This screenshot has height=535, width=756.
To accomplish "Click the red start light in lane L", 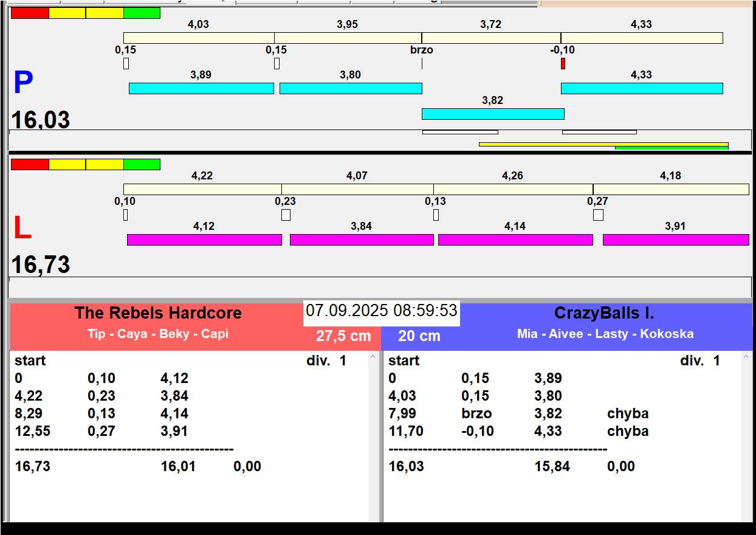I will click(x=30, y=164).
